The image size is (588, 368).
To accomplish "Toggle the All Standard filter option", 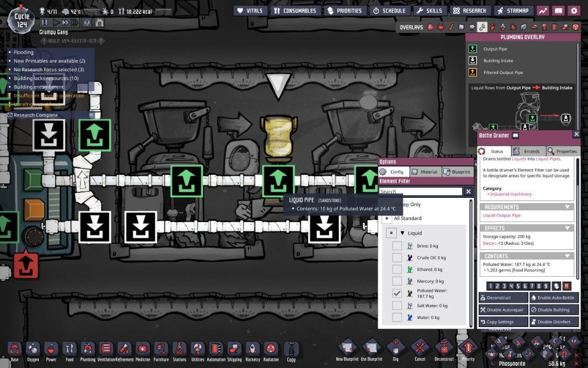I will coord(387,218).
